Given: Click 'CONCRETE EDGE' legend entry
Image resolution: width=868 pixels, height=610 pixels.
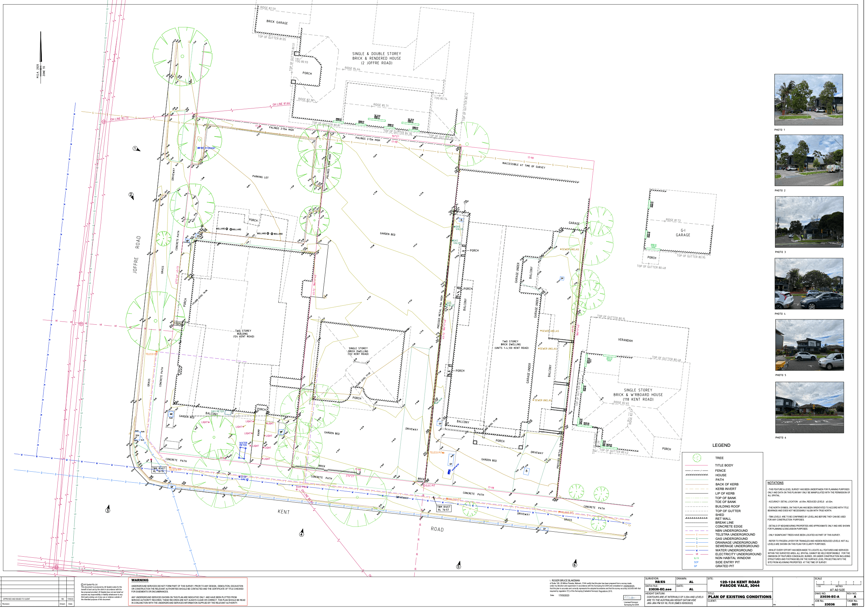Looking at the screenshot, I should (x=729, y=526).
